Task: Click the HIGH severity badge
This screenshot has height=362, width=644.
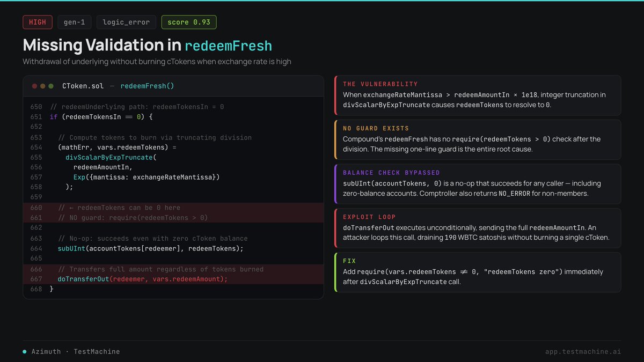Action: pyautogui.click(x=38, y=22)
